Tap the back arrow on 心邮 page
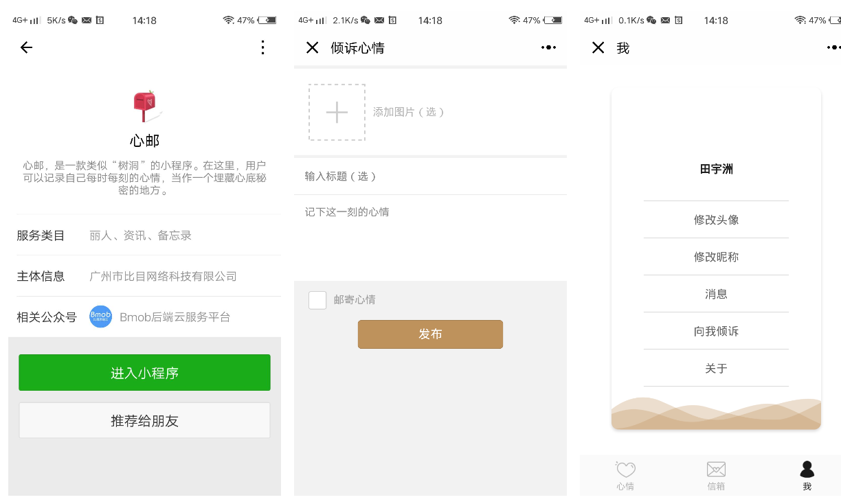 pyautogui.click(x=26, y=47)
